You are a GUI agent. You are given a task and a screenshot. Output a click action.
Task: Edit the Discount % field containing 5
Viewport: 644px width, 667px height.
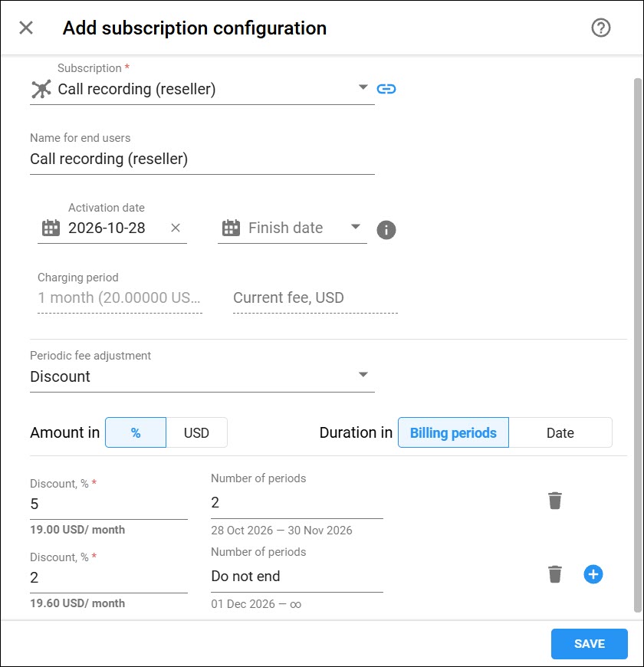click(108, 504)
